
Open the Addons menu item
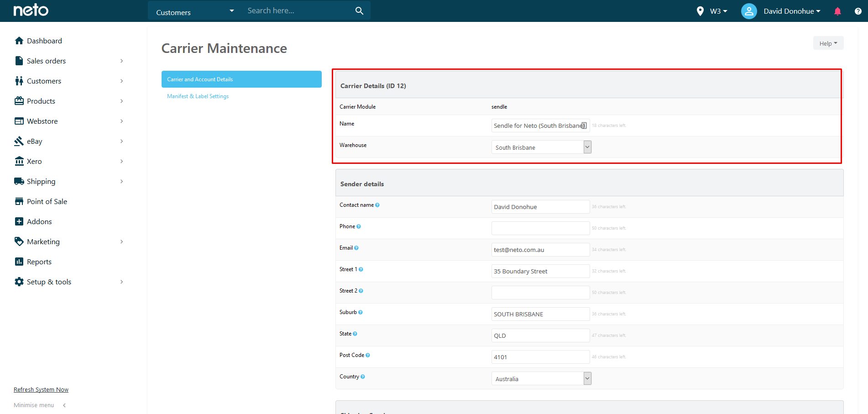pyautogui.click(x=39, y=221)
